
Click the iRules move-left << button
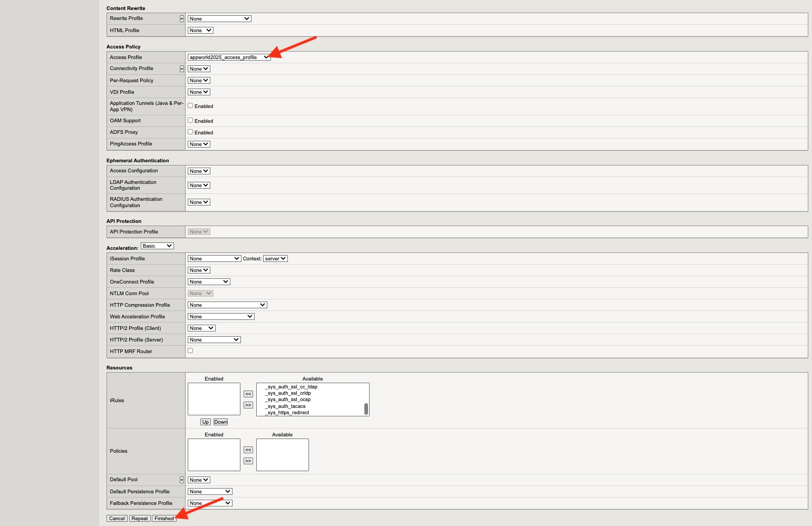(248, 394)
